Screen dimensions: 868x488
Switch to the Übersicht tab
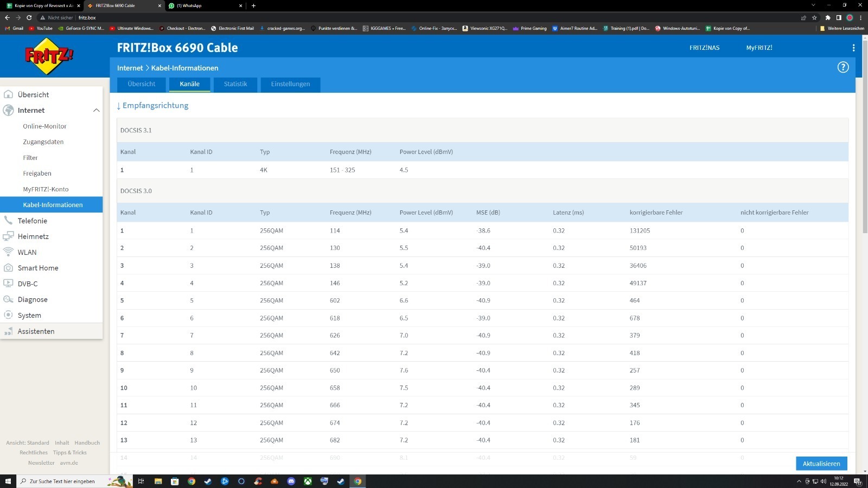click(142, 84)
